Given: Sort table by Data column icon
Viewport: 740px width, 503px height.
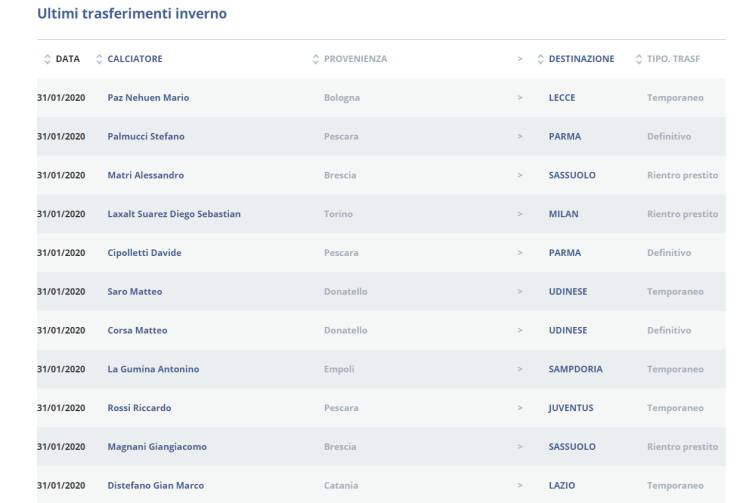Looking at the screenshot, I should pyautogui.click(x=47, y=59).
